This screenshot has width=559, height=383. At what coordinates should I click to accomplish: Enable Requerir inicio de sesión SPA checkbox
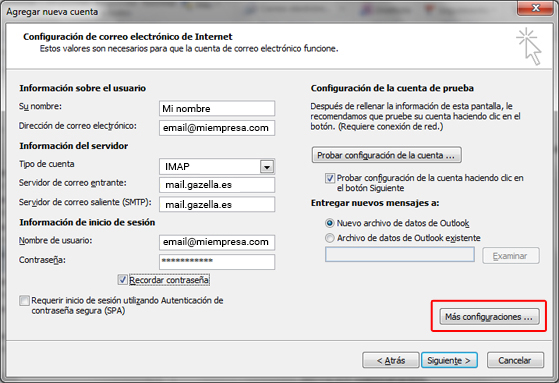(24, 301)
